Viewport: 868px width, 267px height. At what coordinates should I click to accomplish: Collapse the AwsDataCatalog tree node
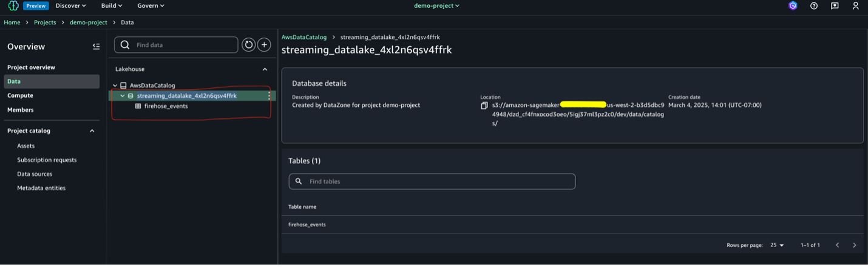coord(115,86)
